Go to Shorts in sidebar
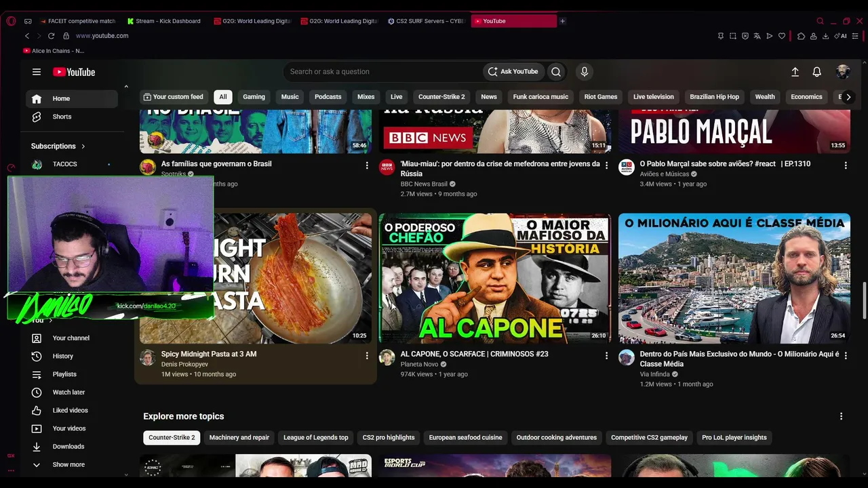868x488 pixels. tap(72, 117)
